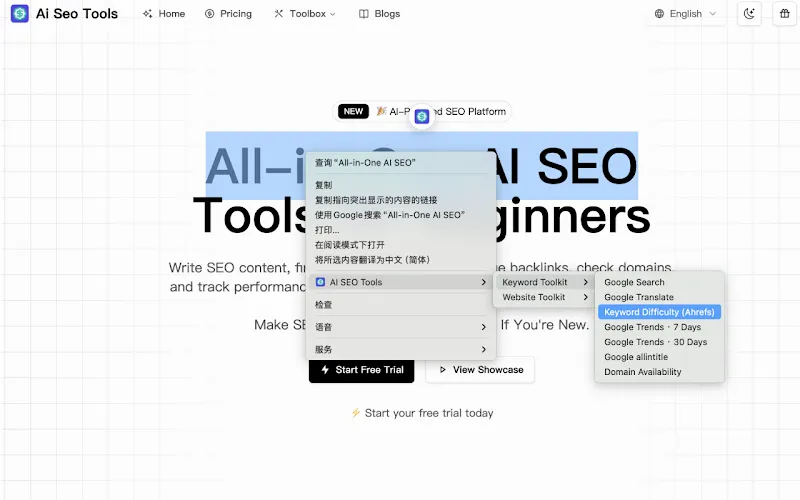
Task: Click the Start Free Trial button
Action: [361, 370]
